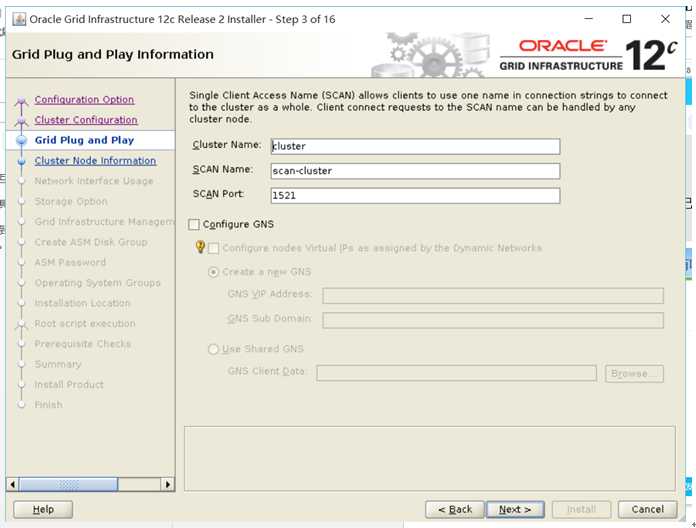Click the Help button
This screenshot has height=528, width=696.
pos(43,509)
